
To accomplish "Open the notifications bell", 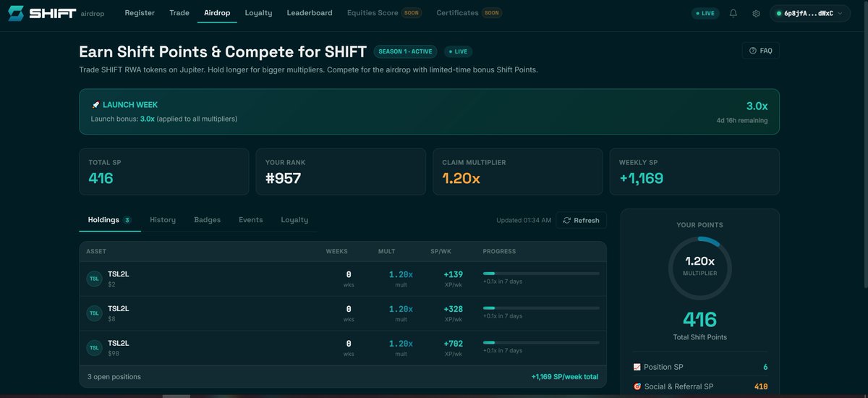I will click(733, 13).
